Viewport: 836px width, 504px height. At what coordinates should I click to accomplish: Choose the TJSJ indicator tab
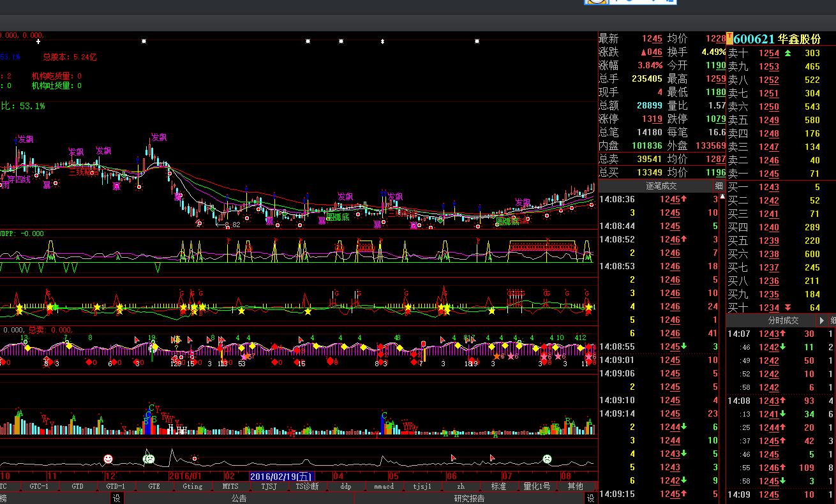tap(269, 486)
